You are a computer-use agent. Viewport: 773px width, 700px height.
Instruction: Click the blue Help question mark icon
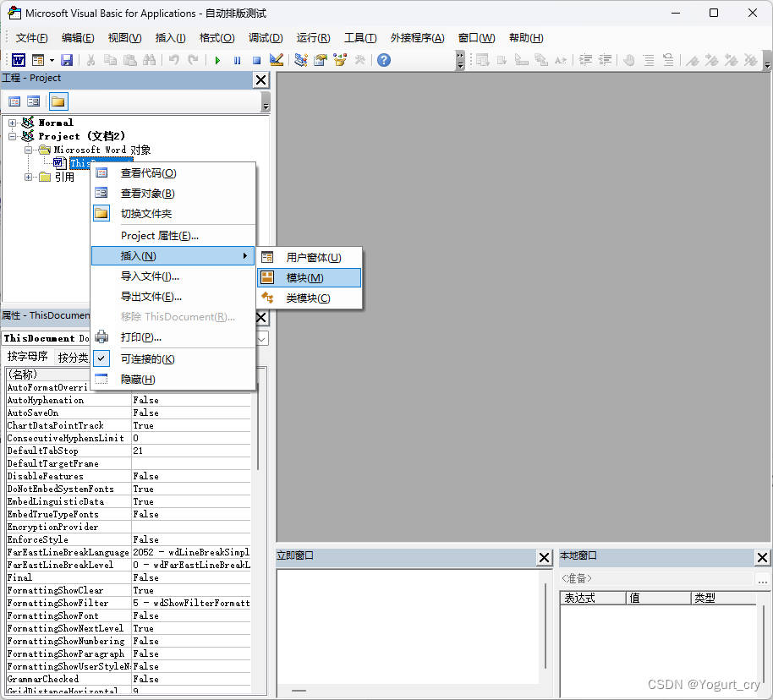[x=384, y=60]
